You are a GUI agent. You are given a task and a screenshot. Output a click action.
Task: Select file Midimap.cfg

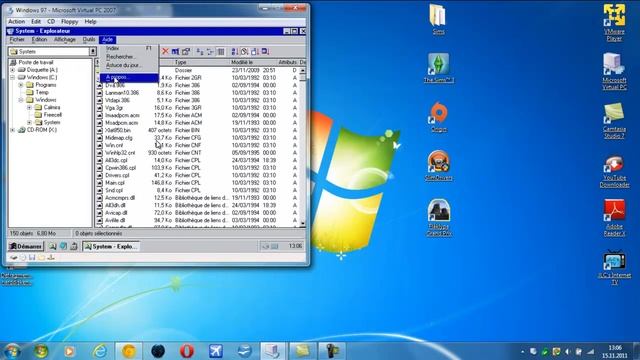click(x=119, y=138)
